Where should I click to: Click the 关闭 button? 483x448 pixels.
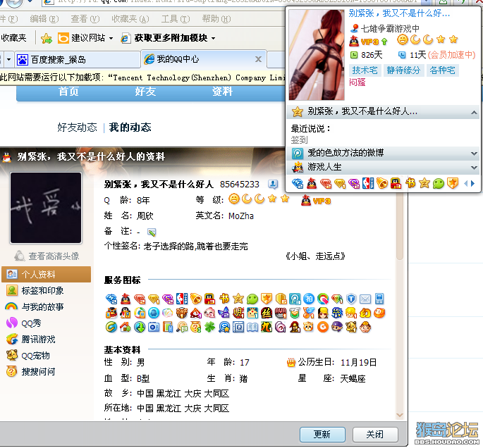[x=375, y=434]
